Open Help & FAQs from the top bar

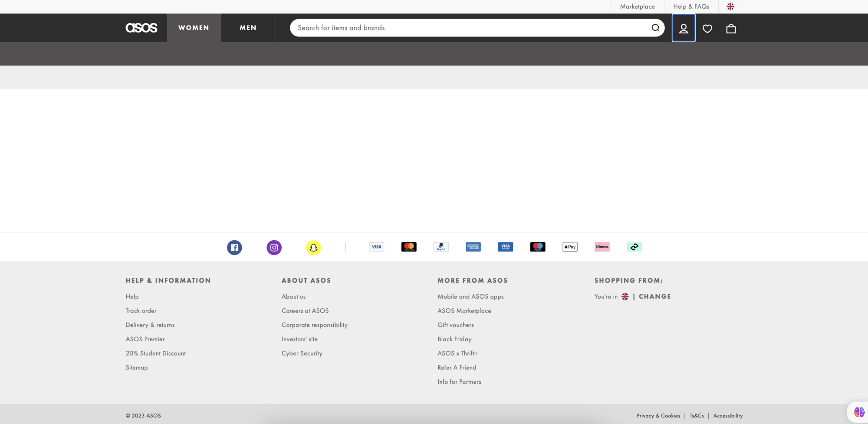[691, 7]
